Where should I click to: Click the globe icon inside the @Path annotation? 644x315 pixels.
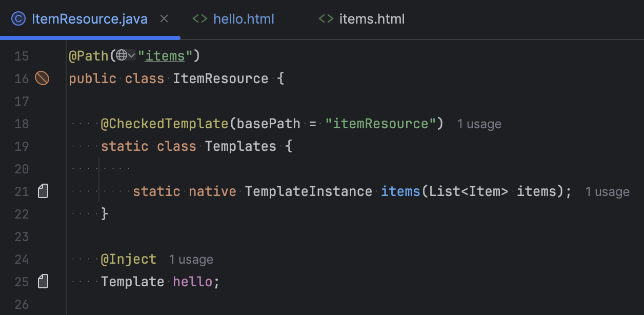click(x=122, y=55)
